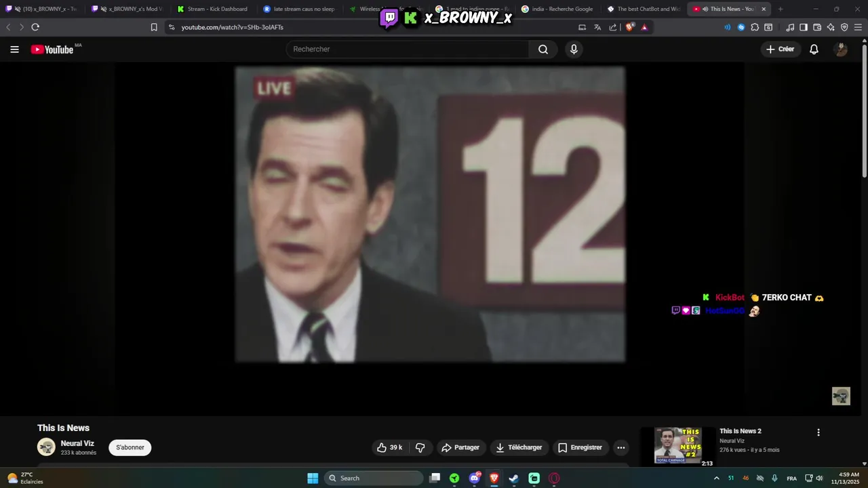
Task: Go to the YouTube home logo
Action: tap(52, 49)
